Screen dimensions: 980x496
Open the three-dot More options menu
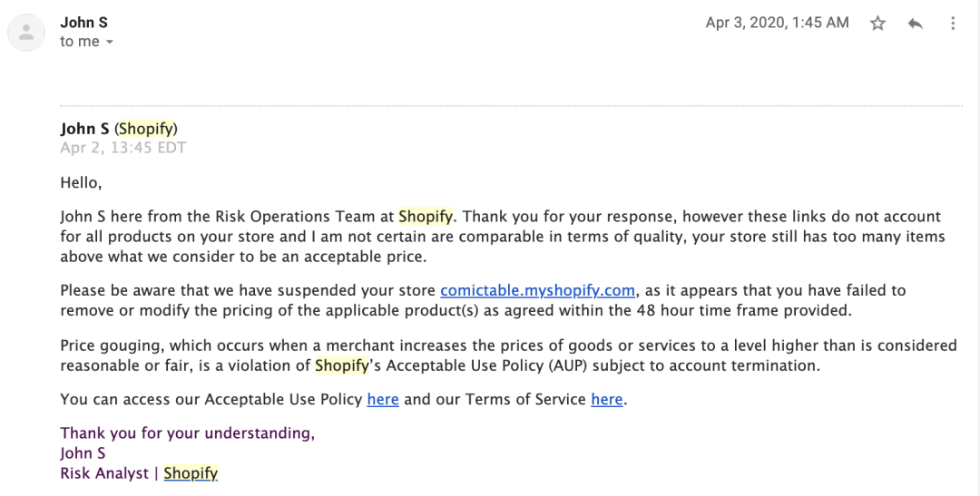pyautogui.click(x=953, y=24)
